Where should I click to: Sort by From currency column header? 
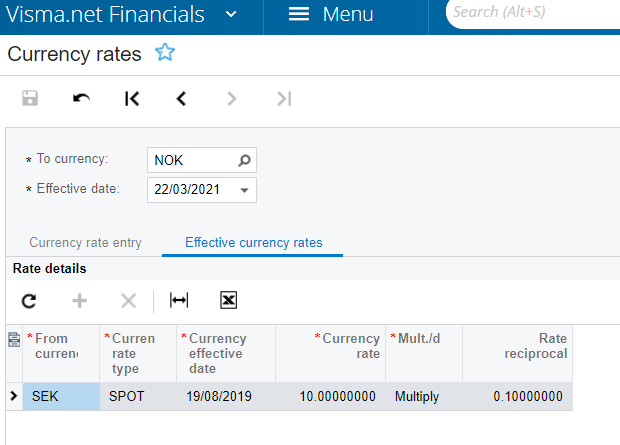[61, 353]
